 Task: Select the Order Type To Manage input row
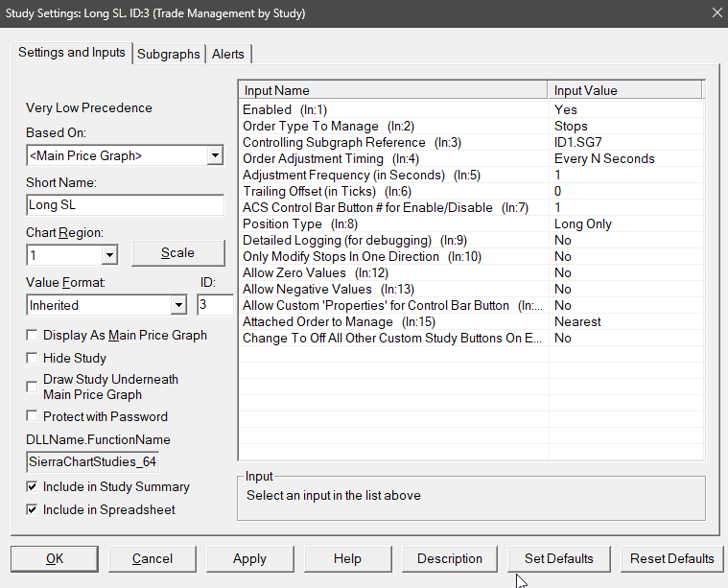[x=393, y=127]
